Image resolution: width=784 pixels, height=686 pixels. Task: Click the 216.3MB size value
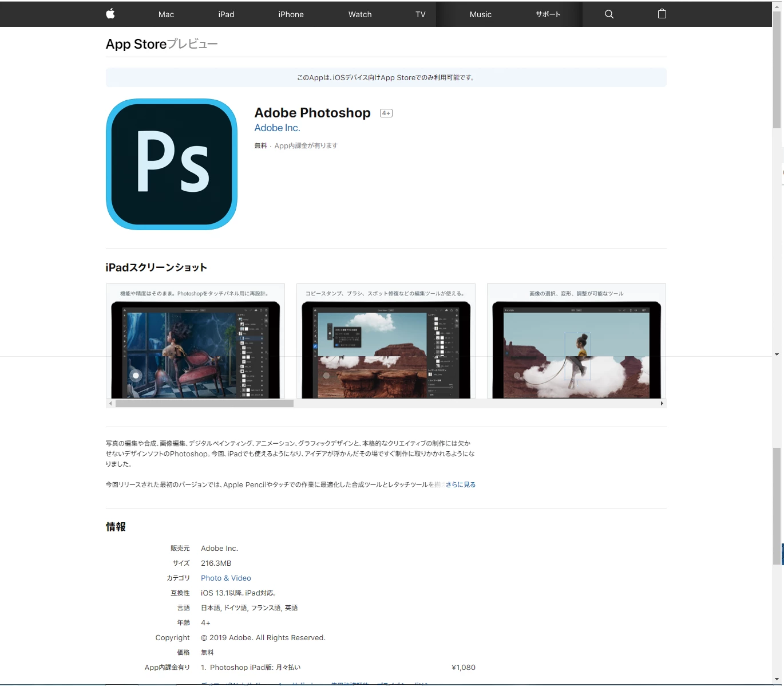click(x=216, y=563)
